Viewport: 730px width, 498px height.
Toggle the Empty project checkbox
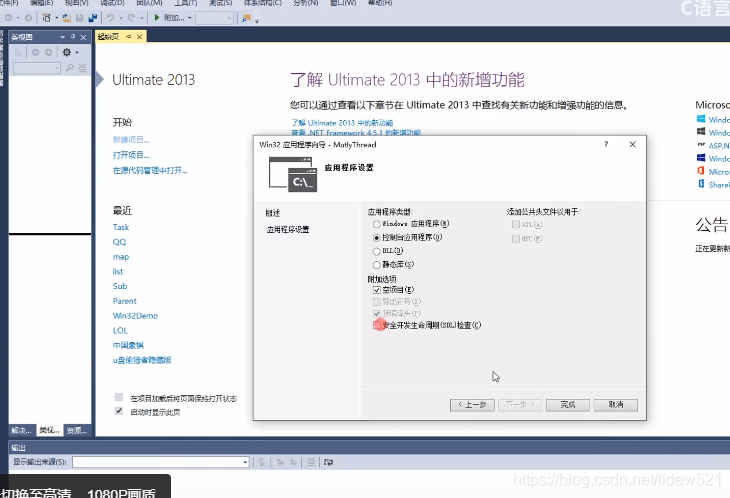tap(377, 290)
